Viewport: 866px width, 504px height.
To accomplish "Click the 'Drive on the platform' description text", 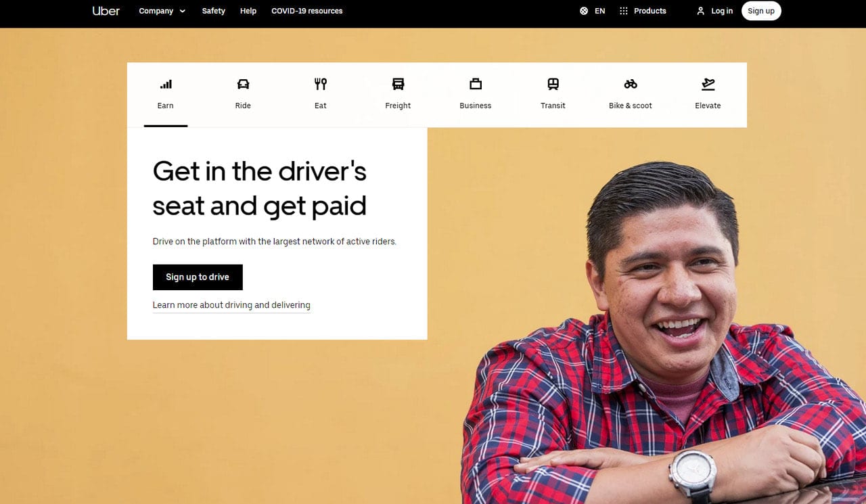I will (275, 242).
